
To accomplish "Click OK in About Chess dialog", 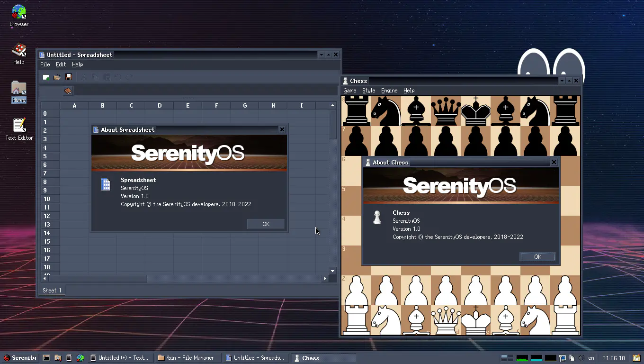I will tap(537, 256).
